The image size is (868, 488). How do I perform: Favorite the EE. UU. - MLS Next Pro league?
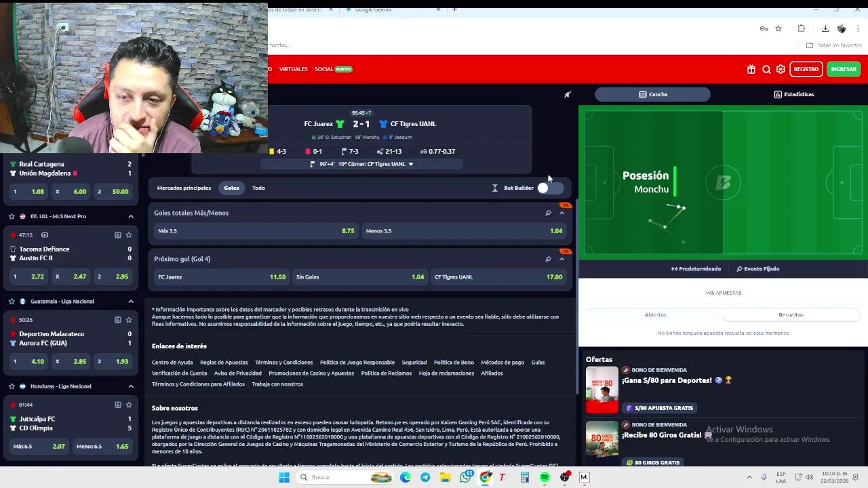click(12, 216)
